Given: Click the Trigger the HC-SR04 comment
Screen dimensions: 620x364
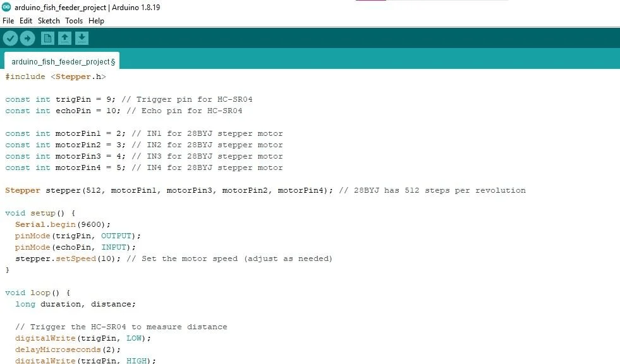Looking at the screenshot, I should (121, 327).
